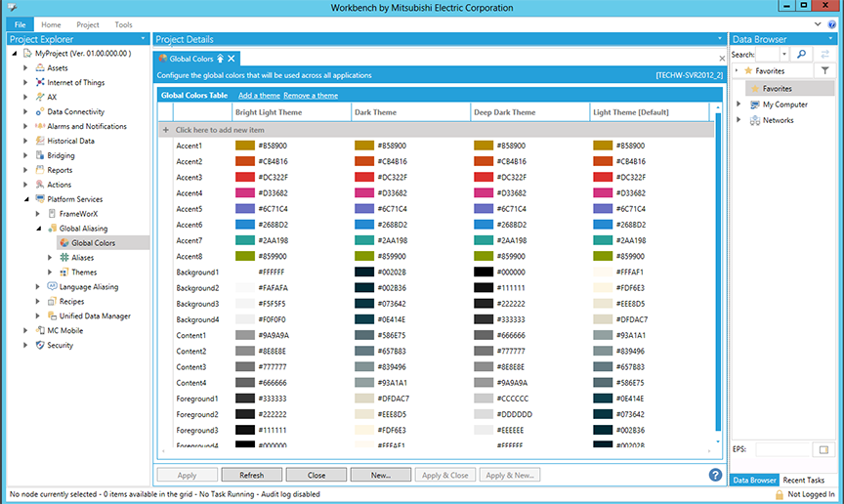Image resolution: width=844 pixels, height=504 pixels.
Task: Open the Home ribbon tab
Action: [x=51, y=24]
